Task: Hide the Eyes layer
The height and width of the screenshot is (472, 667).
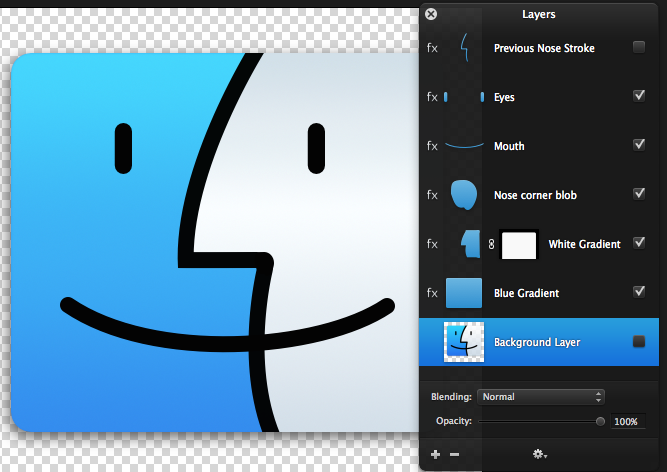Action: pyautogui.click(x=638, y=96)
